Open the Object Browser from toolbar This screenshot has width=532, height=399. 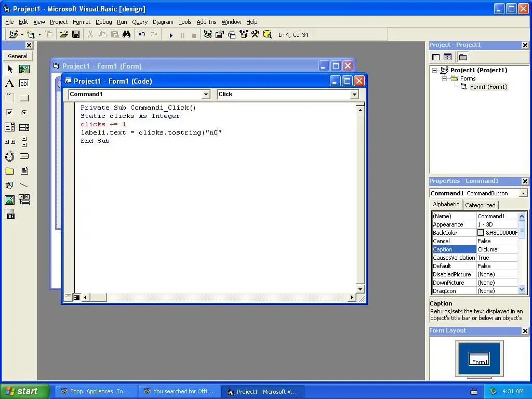pos(244,34)
